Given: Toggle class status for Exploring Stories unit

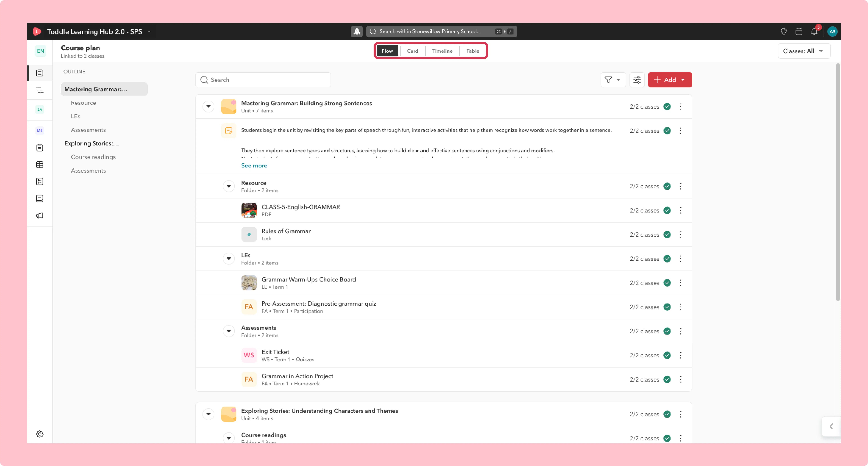Looking at the screenshot, I should coord(667,414).
